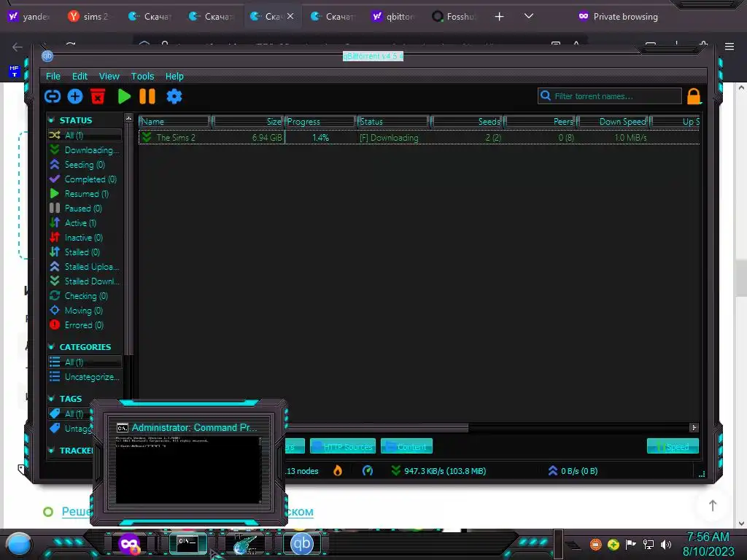Click the Add Torrent File plus icon
The height and width of the screenshot is (560, 747).
[75, 97]
